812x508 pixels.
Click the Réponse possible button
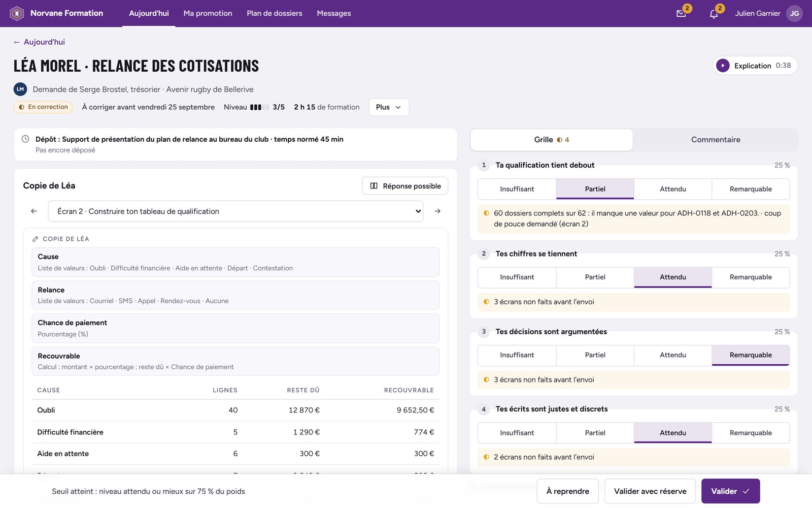click(x=405, y=186)
